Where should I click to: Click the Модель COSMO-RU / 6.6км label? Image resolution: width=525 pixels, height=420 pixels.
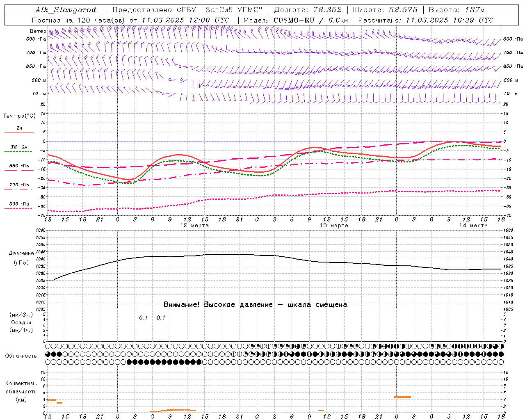click(296, 20)
